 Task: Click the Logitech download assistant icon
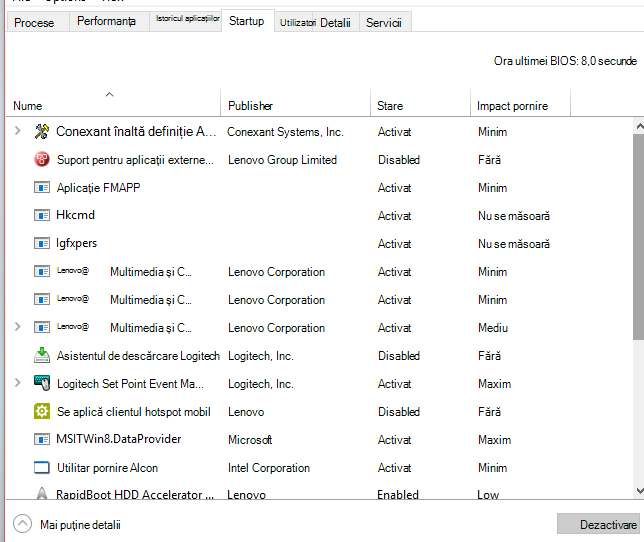pos(42,355)
